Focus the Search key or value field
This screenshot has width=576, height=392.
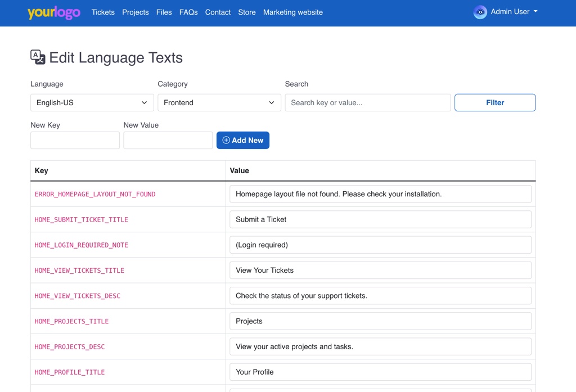(x=368, y=103)
